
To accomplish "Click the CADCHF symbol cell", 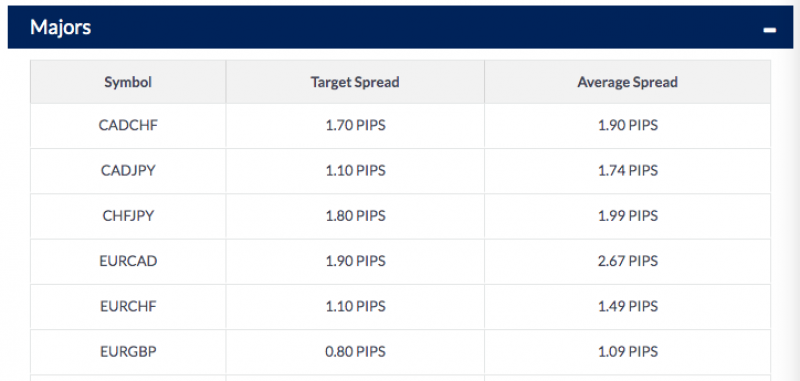I will click(x=128, y=125).
